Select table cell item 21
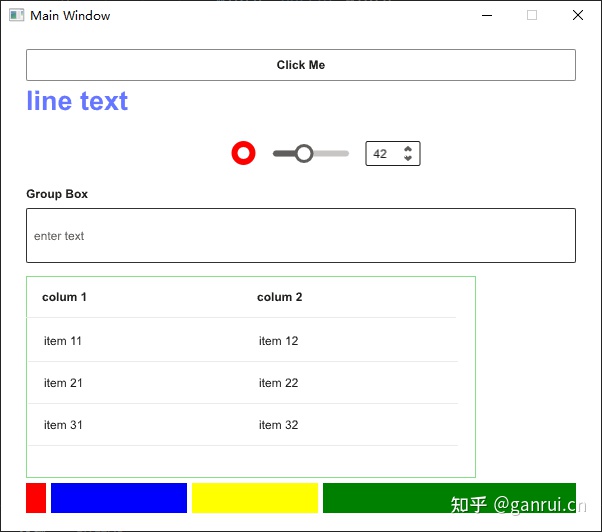 63,383
